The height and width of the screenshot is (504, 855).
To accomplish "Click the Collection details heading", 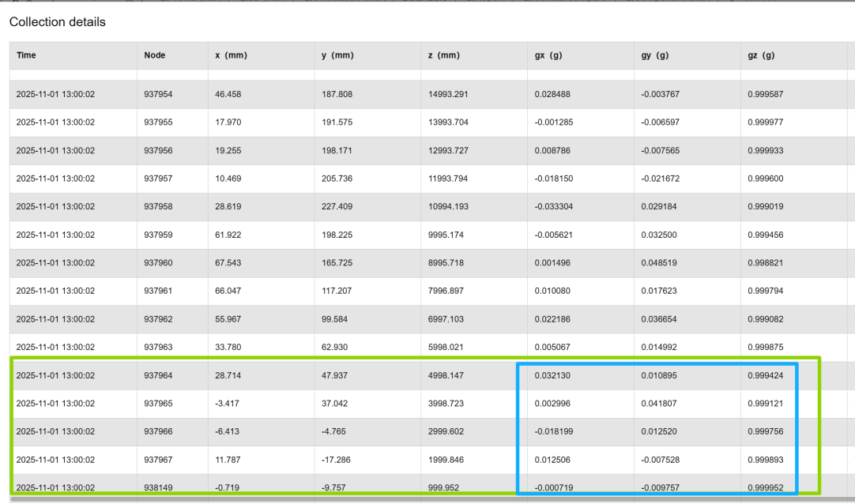I will [57, 22].
